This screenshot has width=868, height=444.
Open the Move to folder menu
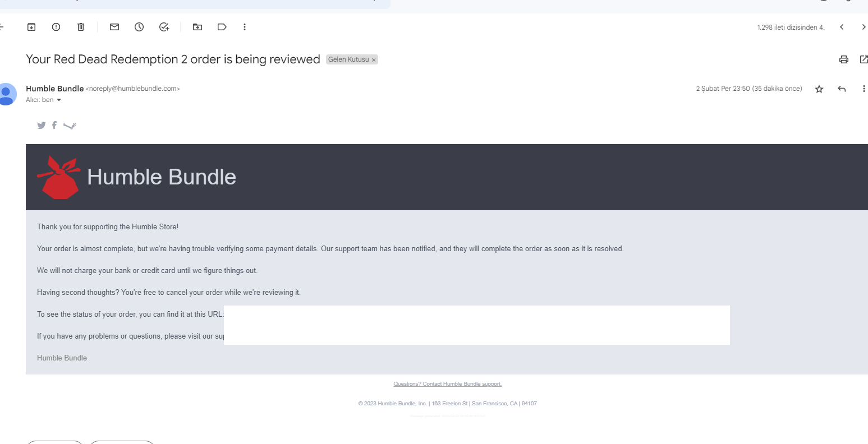click(x=198, y=27)
